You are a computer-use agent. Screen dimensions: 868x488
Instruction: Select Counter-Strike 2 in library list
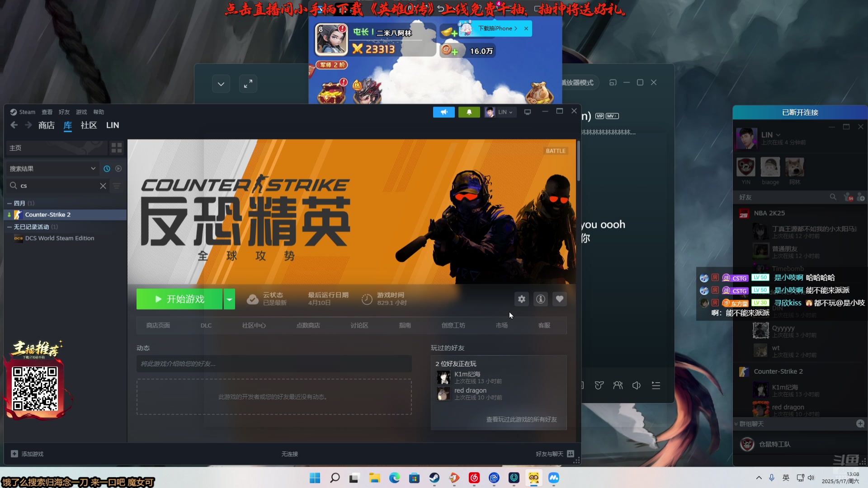pyautogui.click(x=66, y=215)
